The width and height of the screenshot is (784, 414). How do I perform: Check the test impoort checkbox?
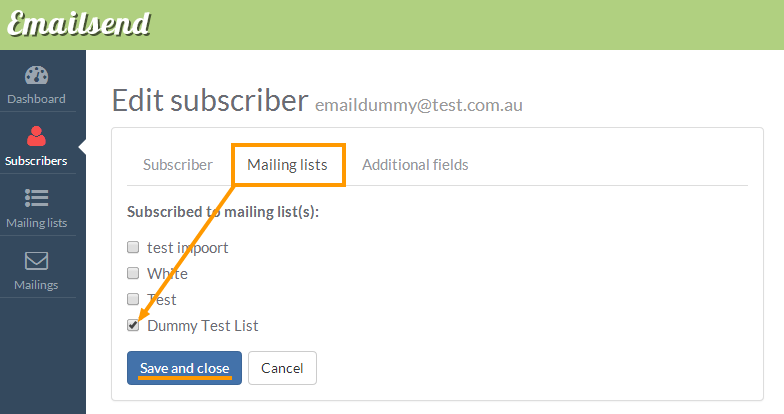pos(133,247)
